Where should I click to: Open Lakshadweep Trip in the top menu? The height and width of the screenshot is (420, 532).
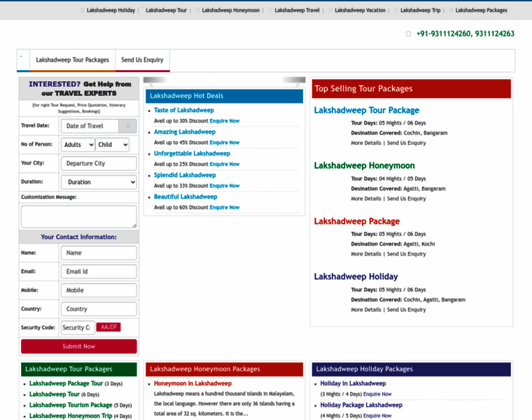point(421,10)
